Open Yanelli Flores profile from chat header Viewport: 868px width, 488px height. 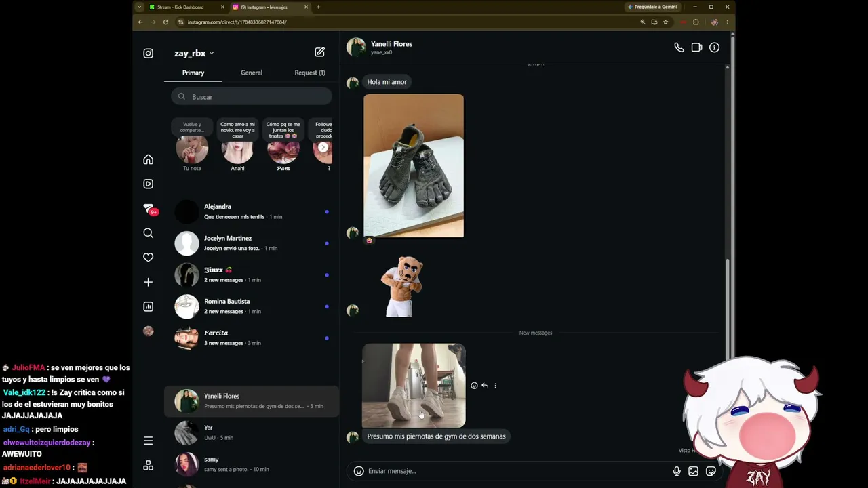(380, 47)
